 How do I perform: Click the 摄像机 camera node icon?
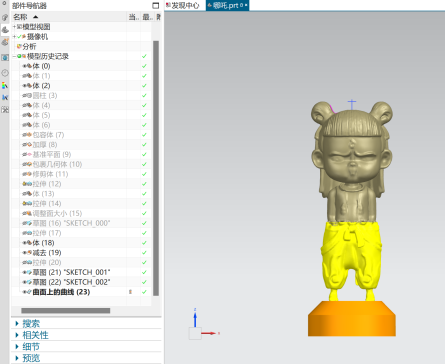tap(24, 37)
